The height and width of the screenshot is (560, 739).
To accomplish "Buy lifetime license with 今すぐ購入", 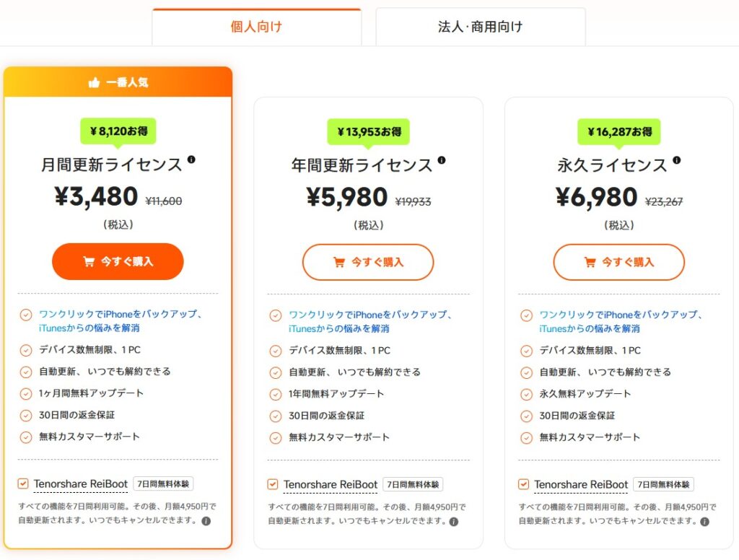I will (x=618, y=262).
